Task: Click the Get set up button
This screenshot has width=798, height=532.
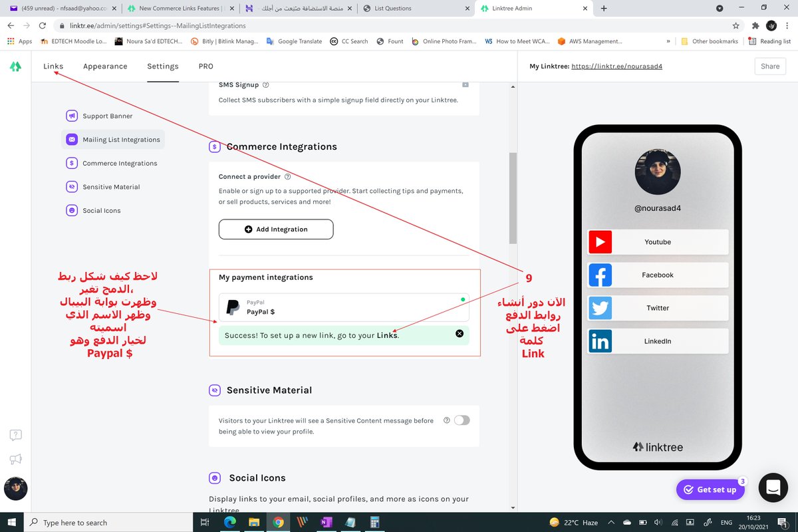Action: point(710,489)
